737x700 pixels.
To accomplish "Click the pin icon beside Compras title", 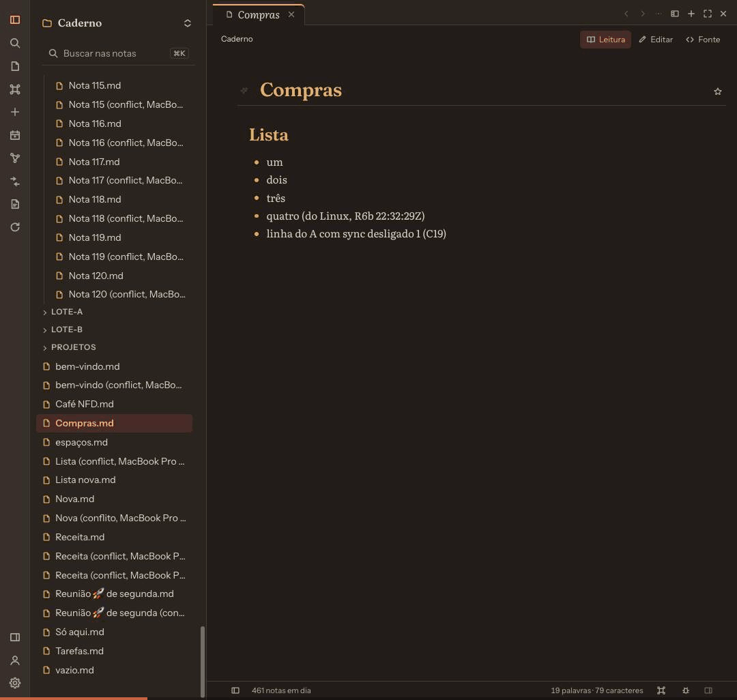I will (x=244, y=90).
